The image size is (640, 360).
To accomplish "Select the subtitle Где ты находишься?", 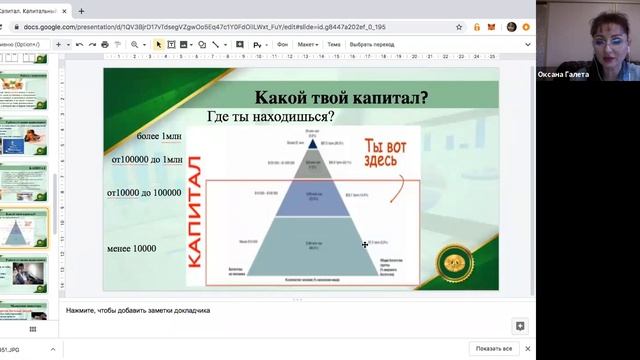I will click(271, 117).
